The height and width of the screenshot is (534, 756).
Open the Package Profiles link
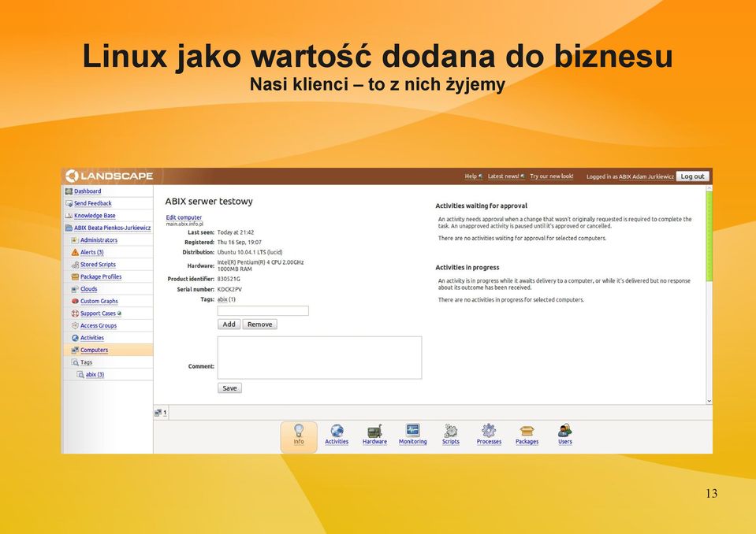(101, 277)
